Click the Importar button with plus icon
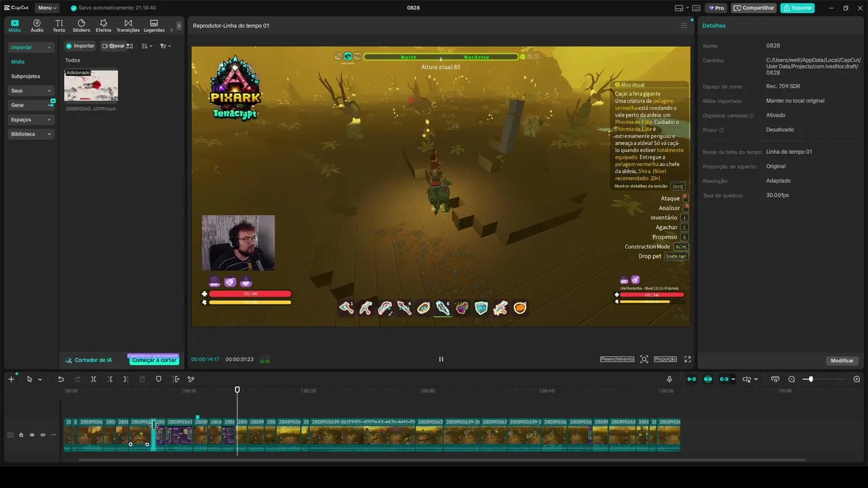 80,46
